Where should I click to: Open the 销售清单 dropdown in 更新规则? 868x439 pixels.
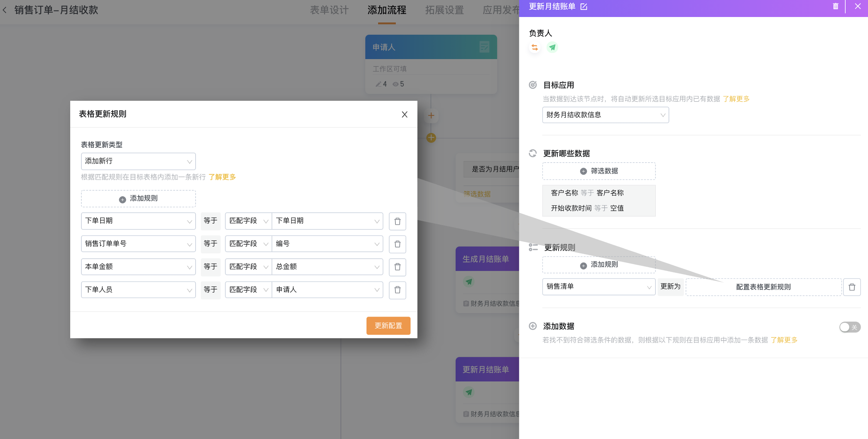click(599, 287)
